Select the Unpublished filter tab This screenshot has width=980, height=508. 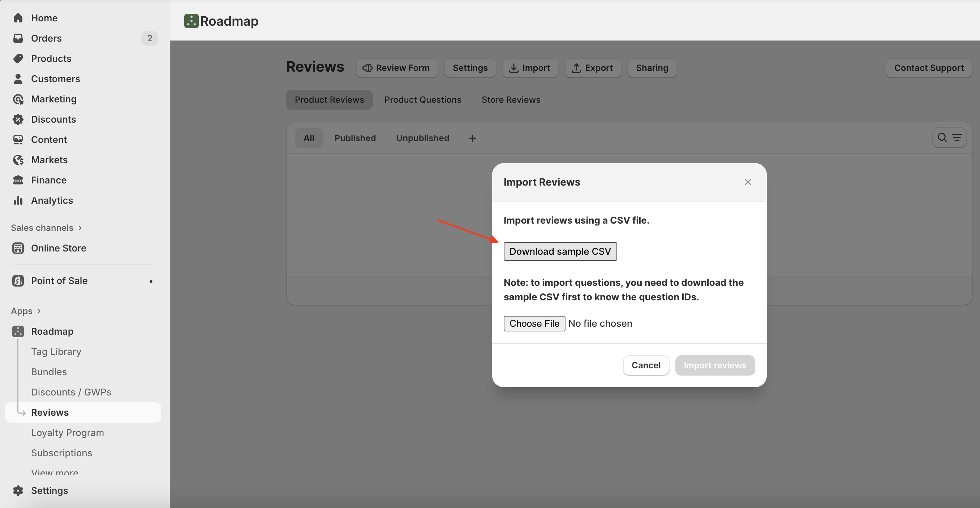tap(422, 138)
